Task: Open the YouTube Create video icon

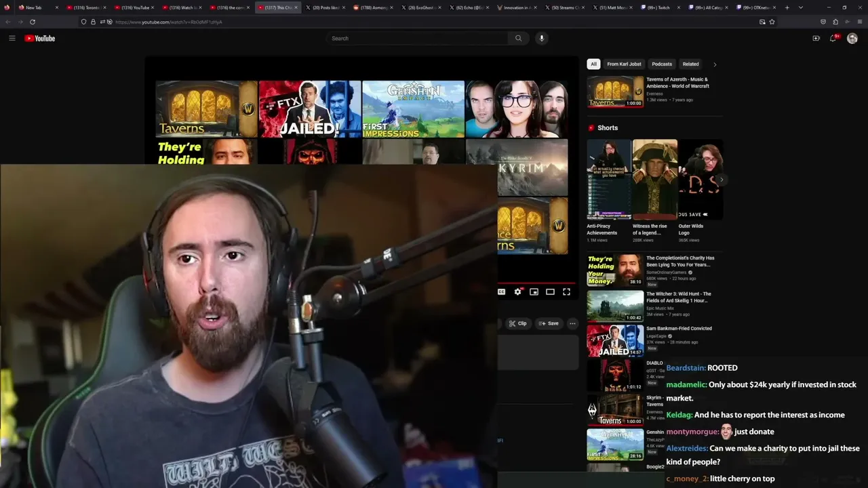Action: 816,38
